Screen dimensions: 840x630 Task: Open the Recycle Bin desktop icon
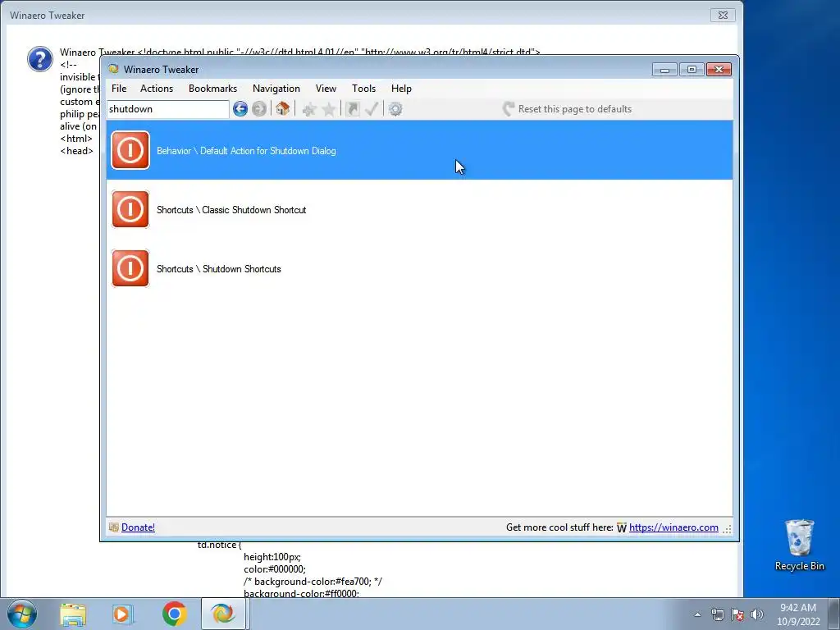point(799,546)
